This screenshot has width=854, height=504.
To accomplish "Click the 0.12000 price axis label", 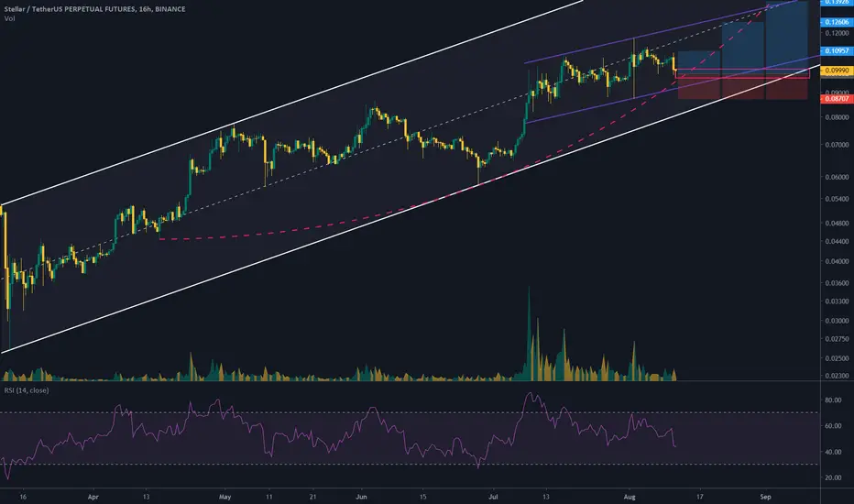I will [x=838, y=33].
